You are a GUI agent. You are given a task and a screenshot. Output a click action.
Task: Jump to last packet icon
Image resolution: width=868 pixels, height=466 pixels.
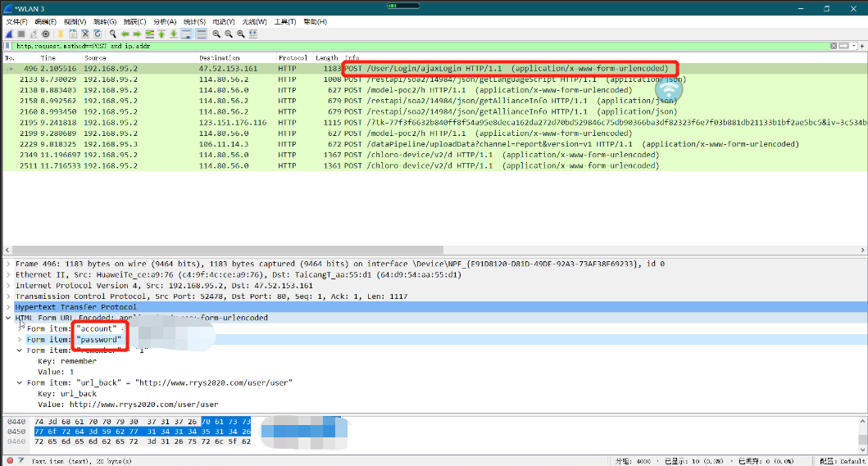(x=174, y=34)
